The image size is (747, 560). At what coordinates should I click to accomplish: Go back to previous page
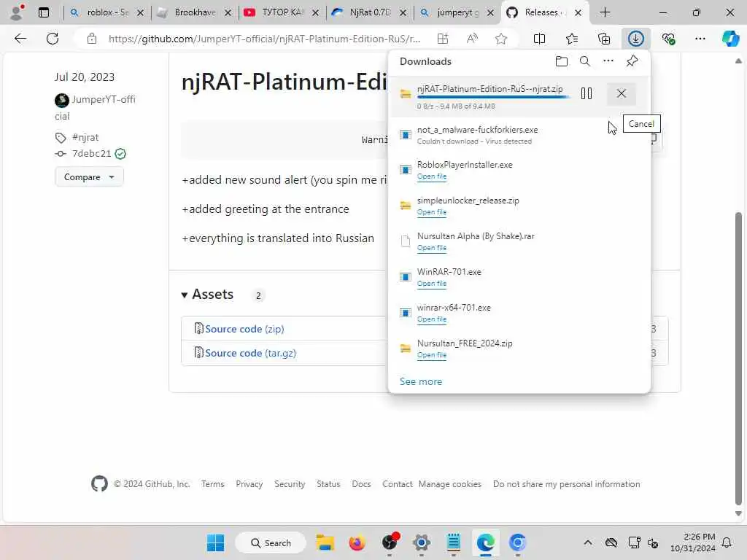point(20,39)
